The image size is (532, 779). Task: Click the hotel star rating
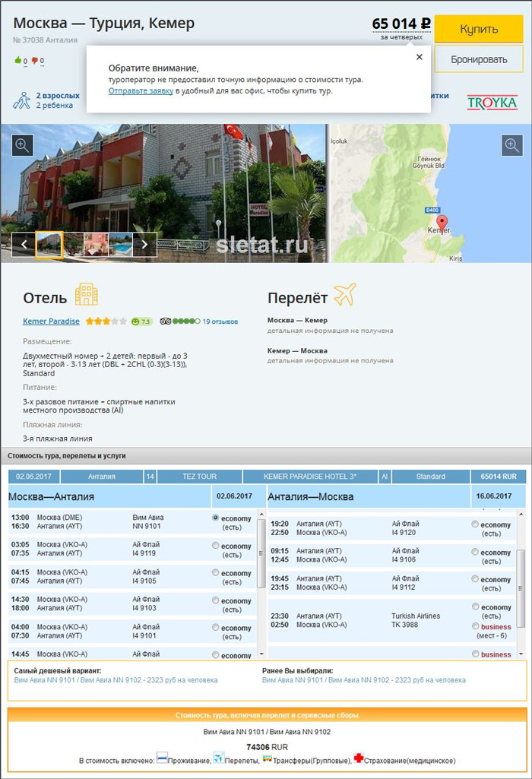click(106, 321)
